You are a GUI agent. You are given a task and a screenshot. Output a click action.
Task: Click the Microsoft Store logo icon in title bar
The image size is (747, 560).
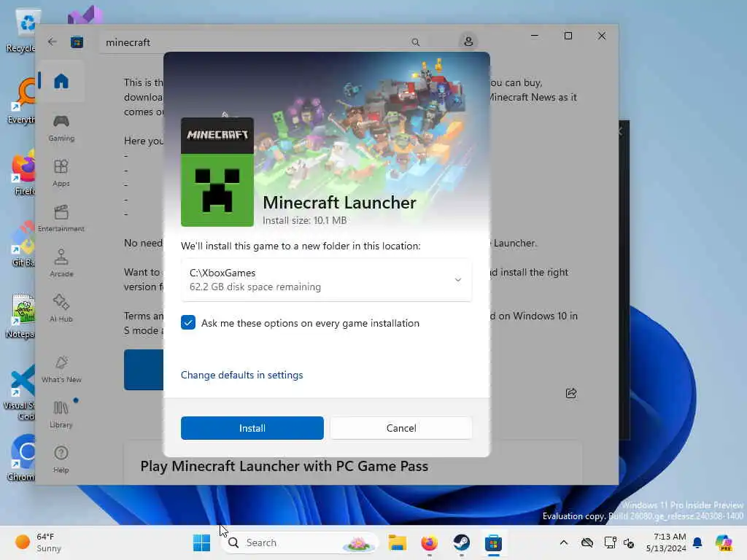77,42
